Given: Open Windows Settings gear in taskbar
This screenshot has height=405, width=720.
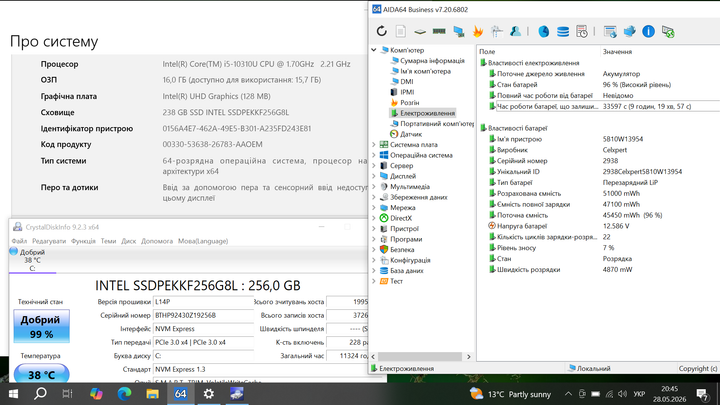Looking at the screenshot, I should (x=208, y=394).
